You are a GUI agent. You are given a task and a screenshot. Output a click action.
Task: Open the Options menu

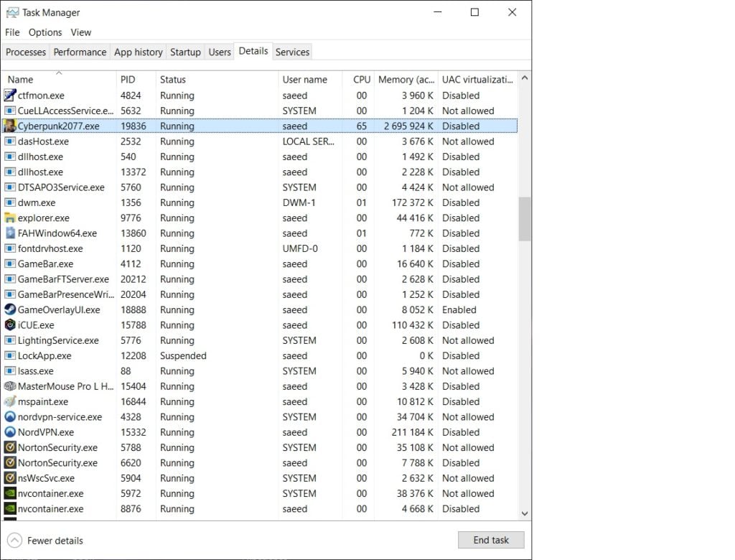pyautogui.click(x=45, y=32)
